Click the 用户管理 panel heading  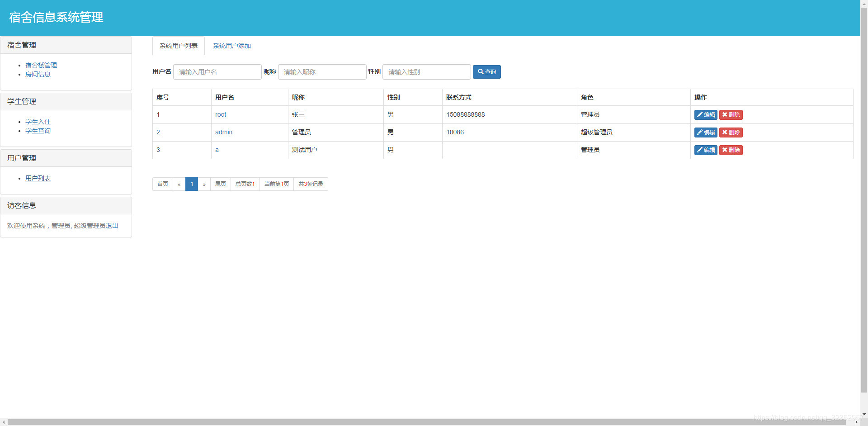66,158
